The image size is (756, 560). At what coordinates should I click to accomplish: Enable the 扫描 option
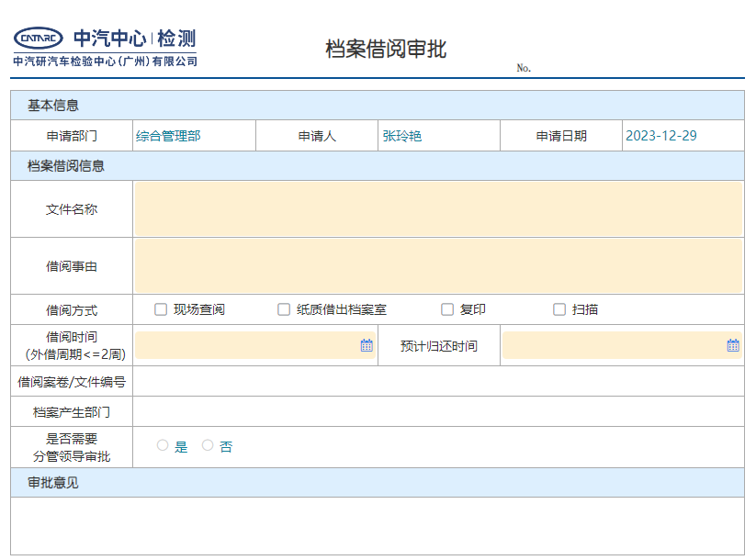click(559, 309)
